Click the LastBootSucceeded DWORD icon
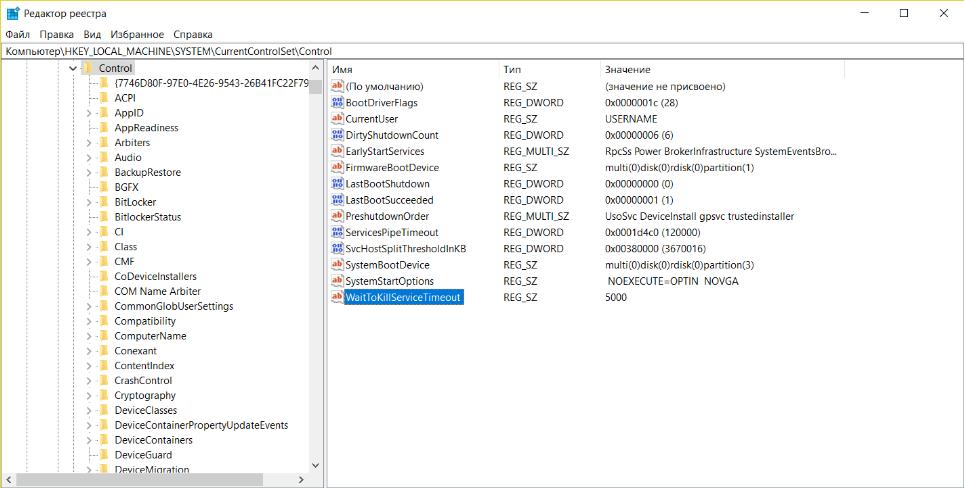Screen dimensions: 964x488 point(337,200)
